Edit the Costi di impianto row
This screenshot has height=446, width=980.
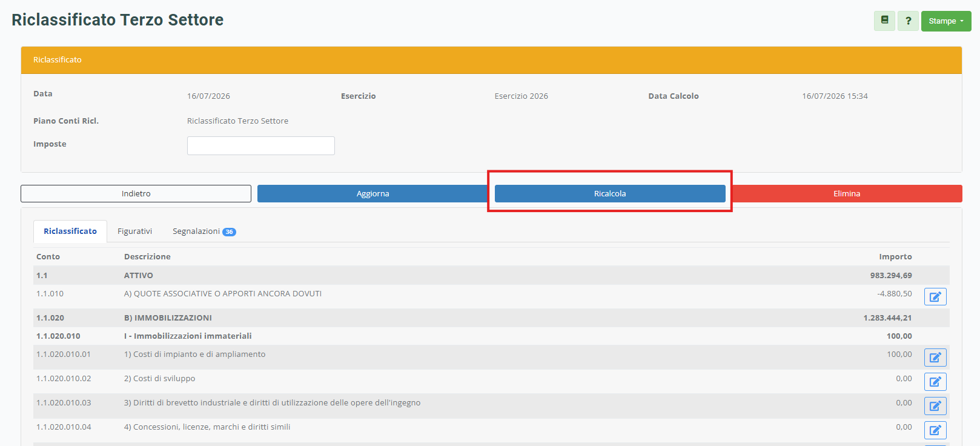tap(935, 357)
